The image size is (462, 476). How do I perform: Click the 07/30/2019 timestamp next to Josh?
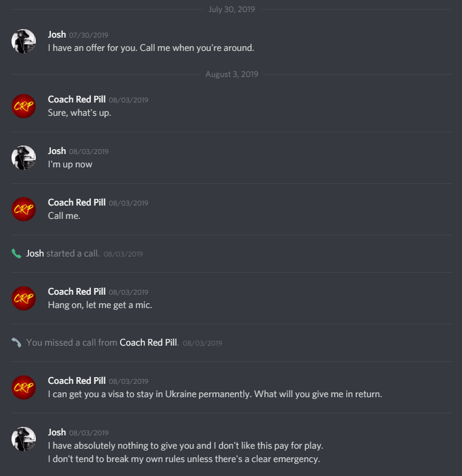point(89,35)
